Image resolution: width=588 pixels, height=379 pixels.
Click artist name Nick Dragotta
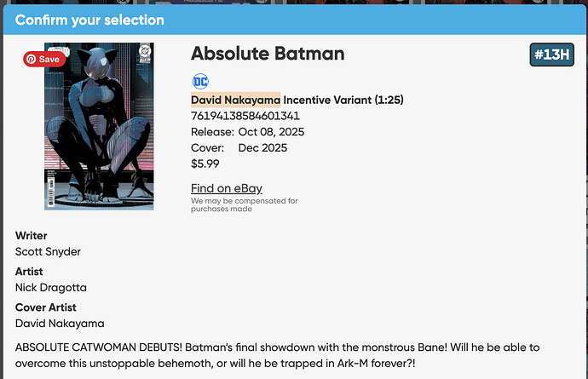click(x=51, y=287)
